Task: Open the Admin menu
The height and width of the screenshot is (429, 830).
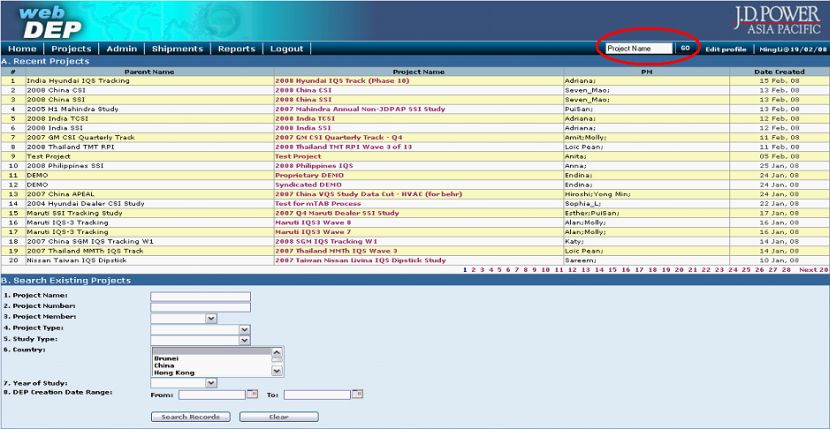Action: click(x=122, y=49)
